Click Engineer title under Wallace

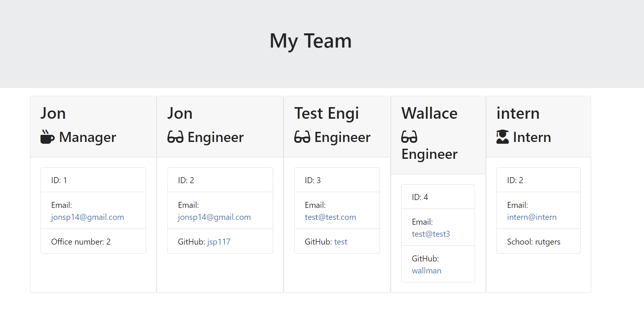pyautogui.click(x=429, y=154)
